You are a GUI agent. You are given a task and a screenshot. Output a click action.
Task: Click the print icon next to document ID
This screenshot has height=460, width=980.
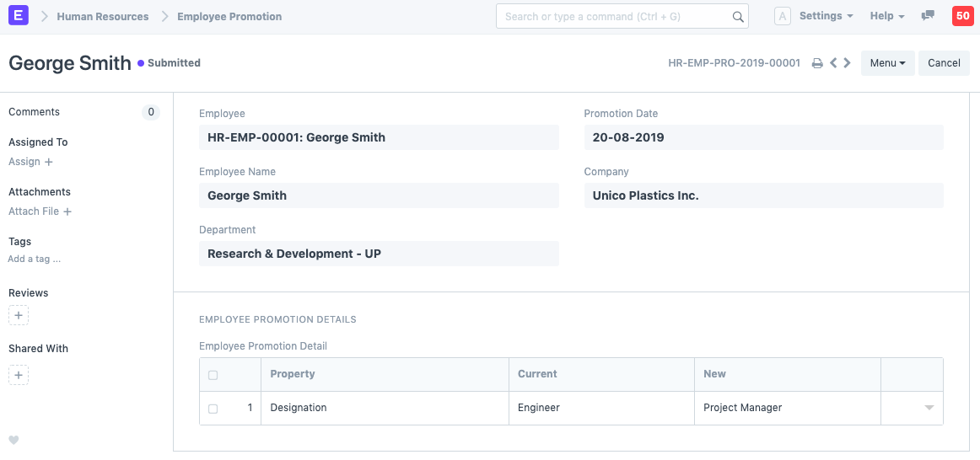point(816,63)
